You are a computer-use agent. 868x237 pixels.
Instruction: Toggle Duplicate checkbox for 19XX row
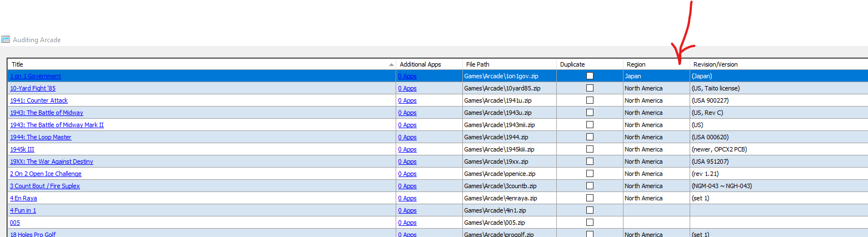(x=590, y=162)
